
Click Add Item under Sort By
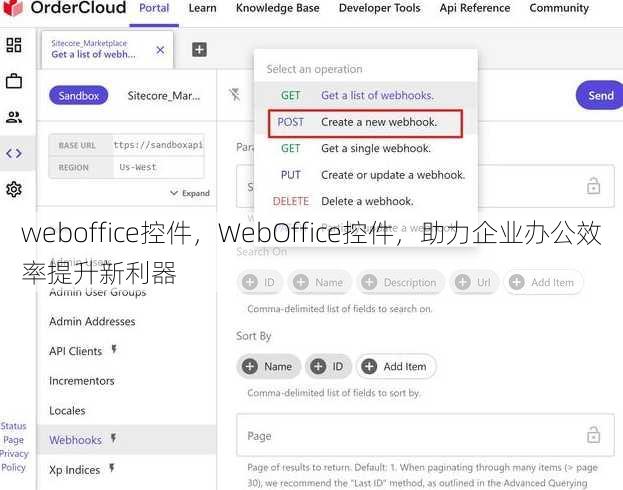(x=396, y=366)
